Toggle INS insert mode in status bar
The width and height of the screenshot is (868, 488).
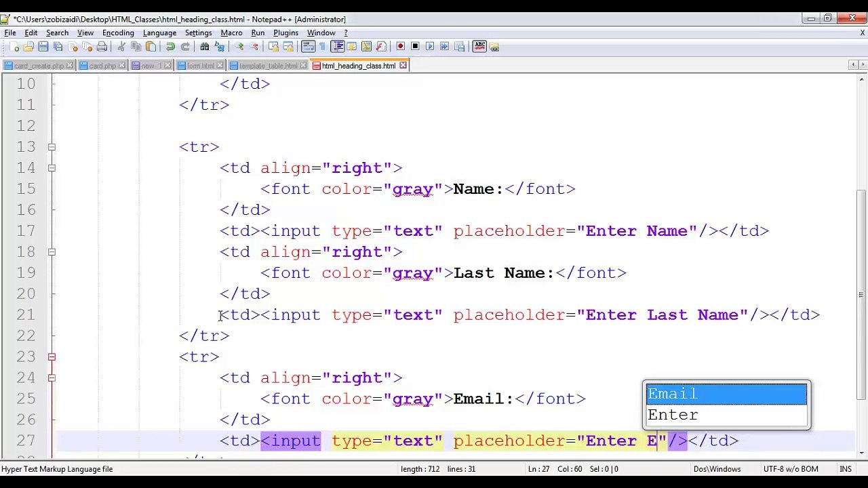(x=845, y=469)
